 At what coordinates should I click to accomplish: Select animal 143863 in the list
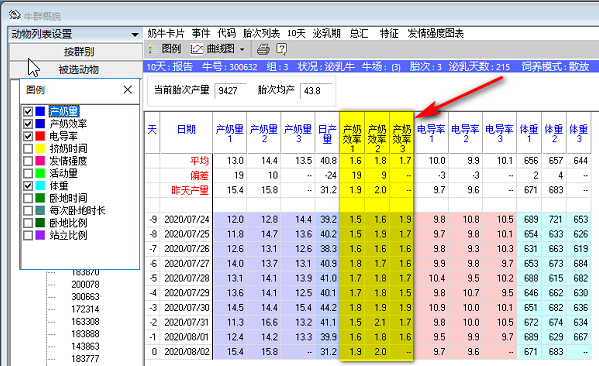[85, 347]
